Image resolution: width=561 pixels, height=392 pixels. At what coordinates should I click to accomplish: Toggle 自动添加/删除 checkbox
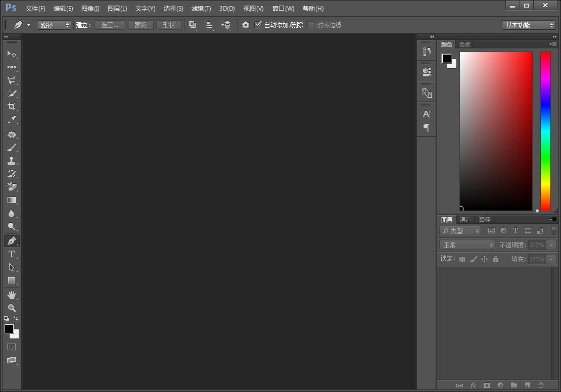pos(258,25)
